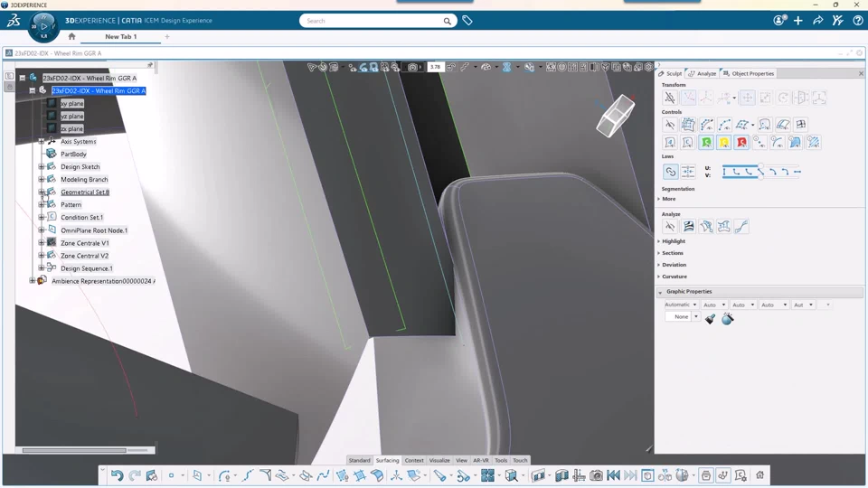
Task: Toggle the yellow control point button
Action: coord(724,143)
